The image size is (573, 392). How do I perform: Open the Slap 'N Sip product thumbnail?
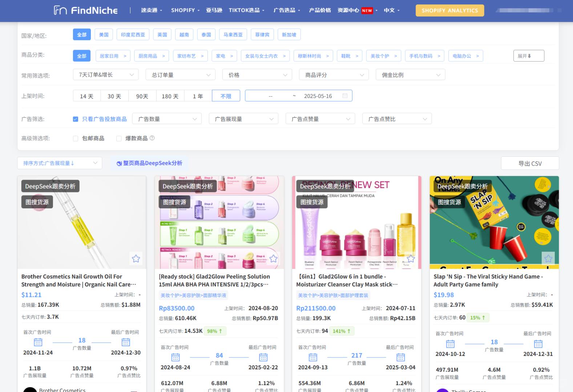point(494,222)
